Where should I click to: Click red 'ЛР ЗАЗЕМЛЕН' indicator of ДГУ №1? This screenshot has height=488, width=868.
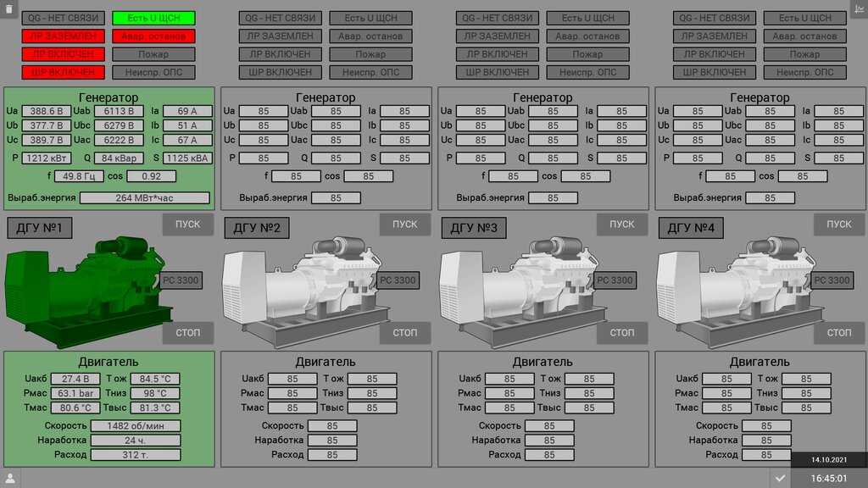pyautogui.click(x=63, y=36)
